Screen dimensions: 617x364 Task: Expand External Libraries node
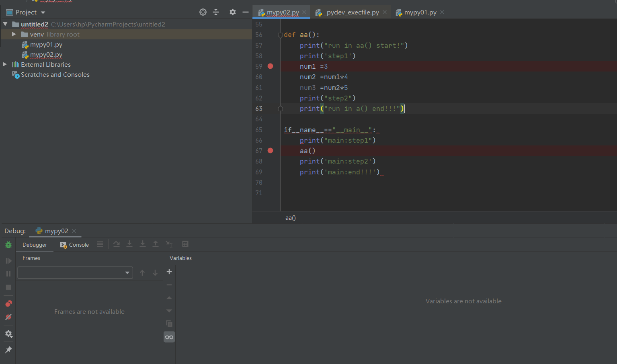5,64
